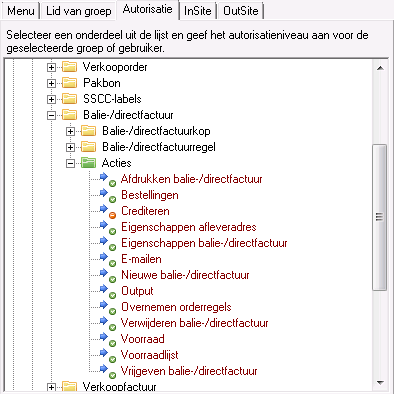Image resolution: width=394 pixels, height=394 pixels.
Task: Click the denied action icon beside Crediteren
Action: click(x=108, y=212)
